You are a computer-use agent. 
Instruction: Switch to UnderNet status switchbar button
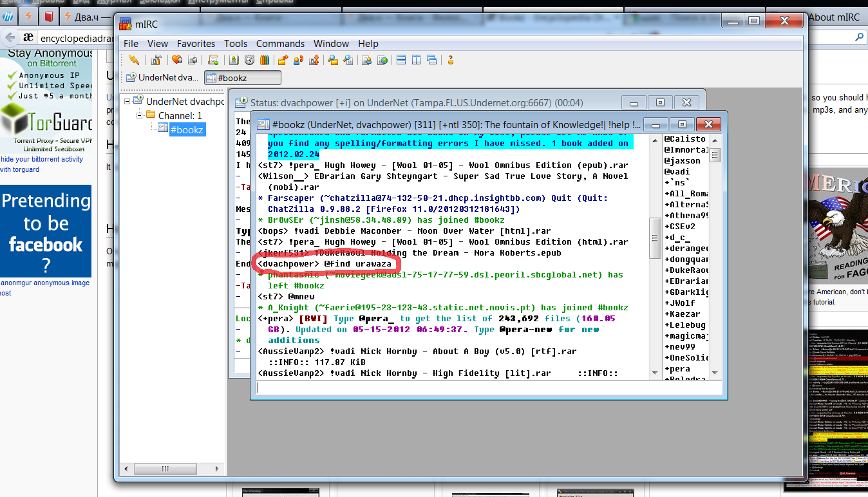click(x=162, y=78)
